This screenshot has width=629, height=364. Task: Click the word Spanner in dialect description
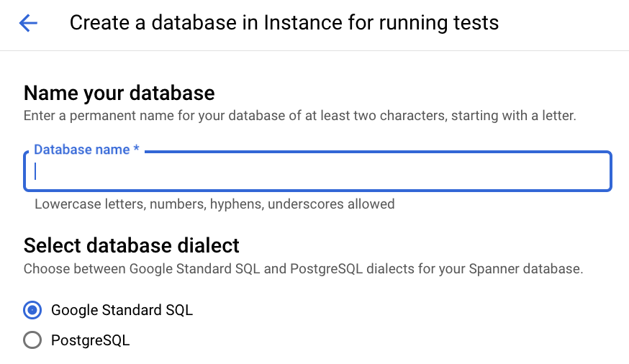(494, 268)
